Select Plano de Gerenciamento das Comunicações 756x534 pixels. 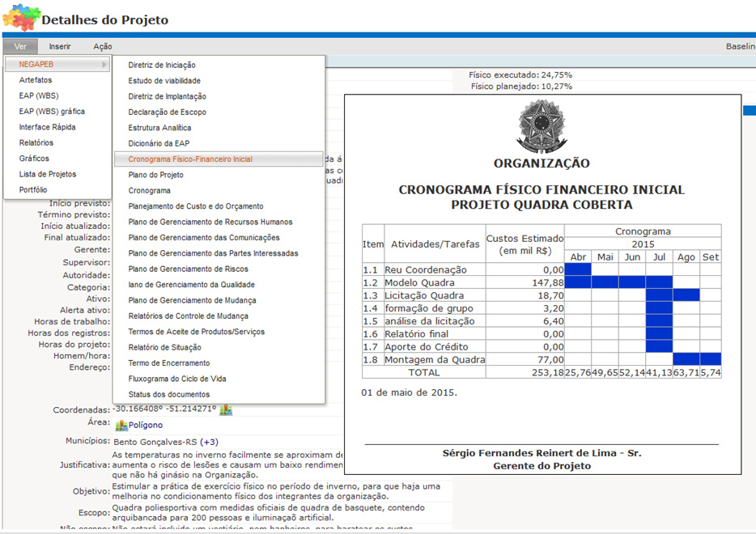coord(204,238)
